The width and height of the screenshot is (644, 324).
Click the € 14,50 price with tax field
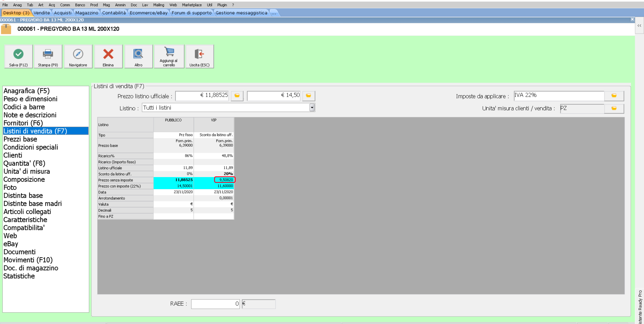point(274,96)
